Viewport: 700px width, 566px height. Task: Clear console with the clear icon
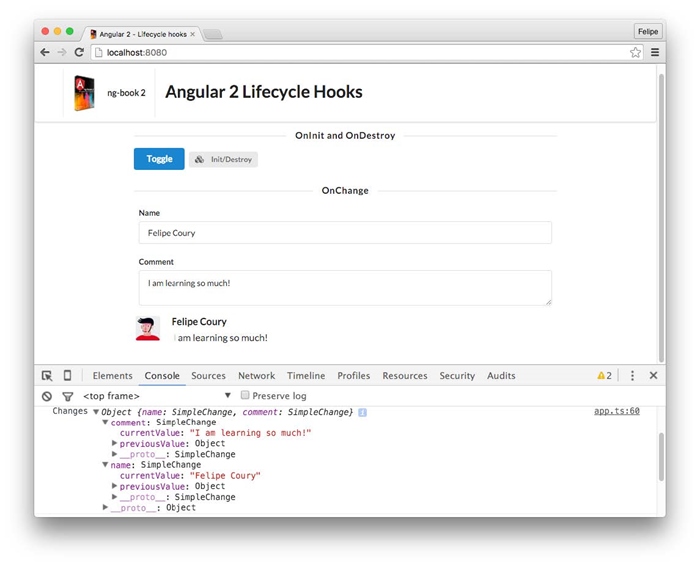click(47, 396)
